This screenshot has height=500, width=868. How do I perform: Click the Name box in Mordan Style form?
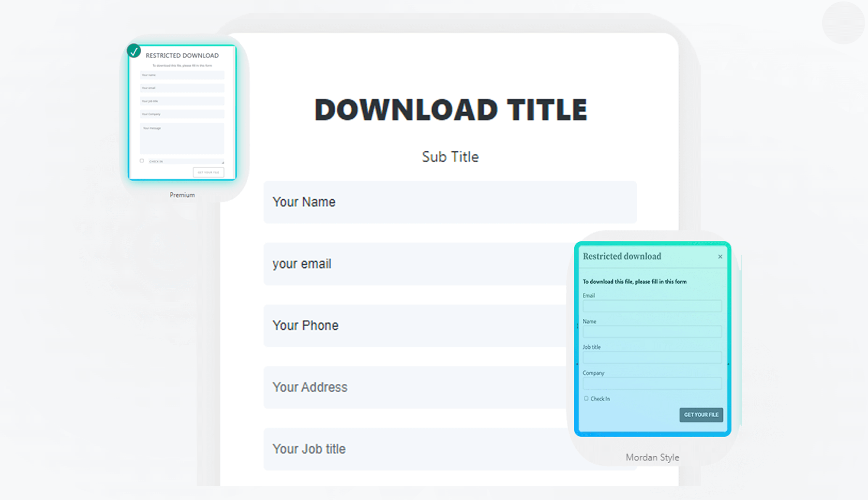[652, 331]
